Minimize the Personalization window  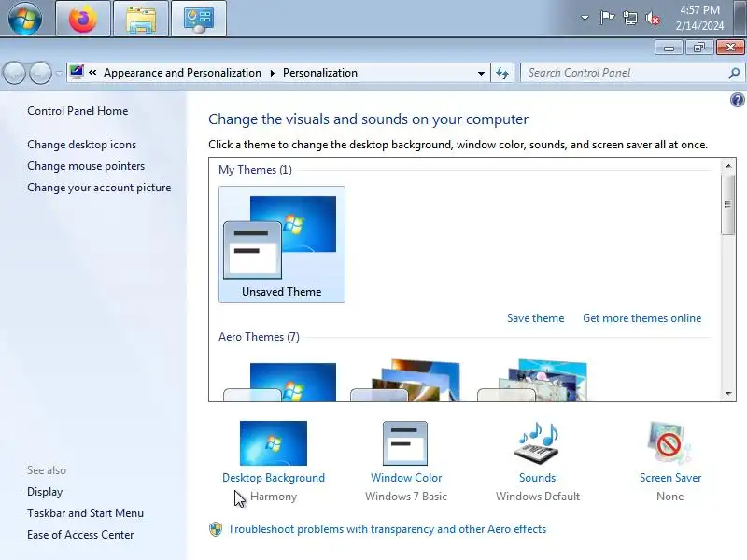(x=669, y=48)
